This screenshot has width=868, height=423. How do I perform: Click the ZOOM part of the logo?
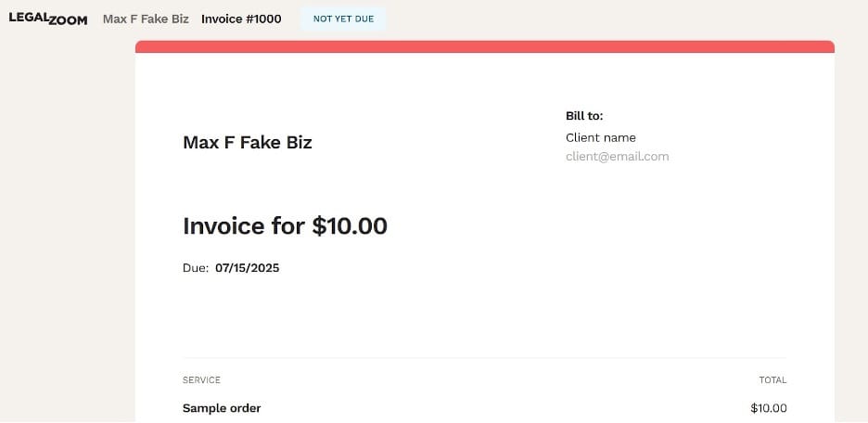click(70, 20)
